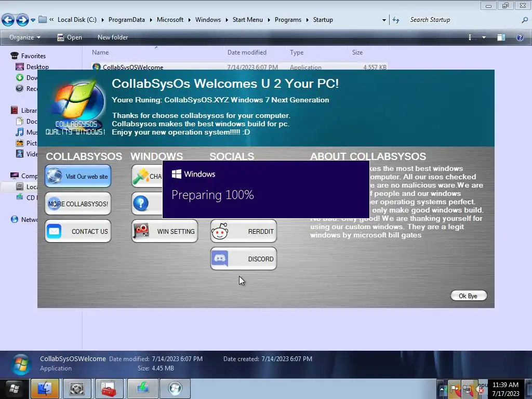Click Visit Our web site button text
The width and height of the screenshot is (532, 399).
point(87,177)
